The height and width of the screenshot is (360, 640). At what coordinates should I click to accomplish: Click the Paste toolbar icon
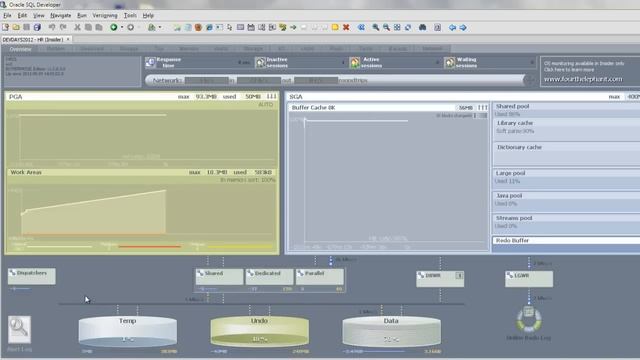(99, 27)
